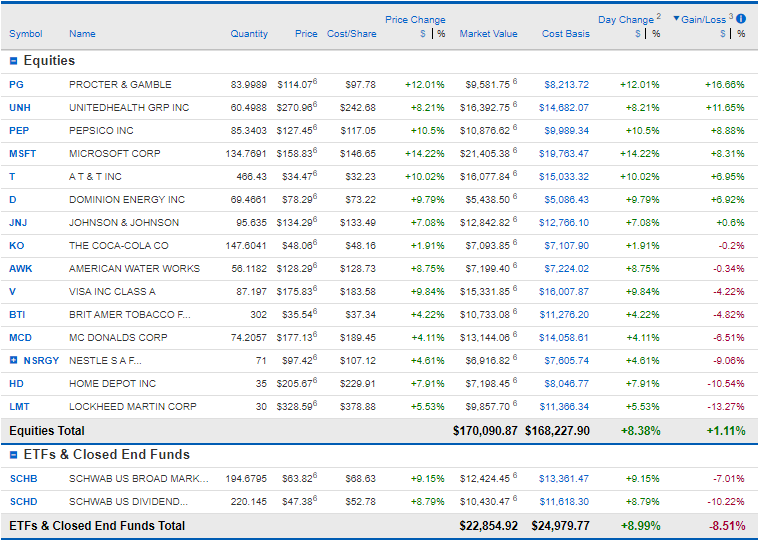Open JNJ cost basis $12,766.10
The width and height of the screenshot is (758, 541).
[x=564, y=223]
